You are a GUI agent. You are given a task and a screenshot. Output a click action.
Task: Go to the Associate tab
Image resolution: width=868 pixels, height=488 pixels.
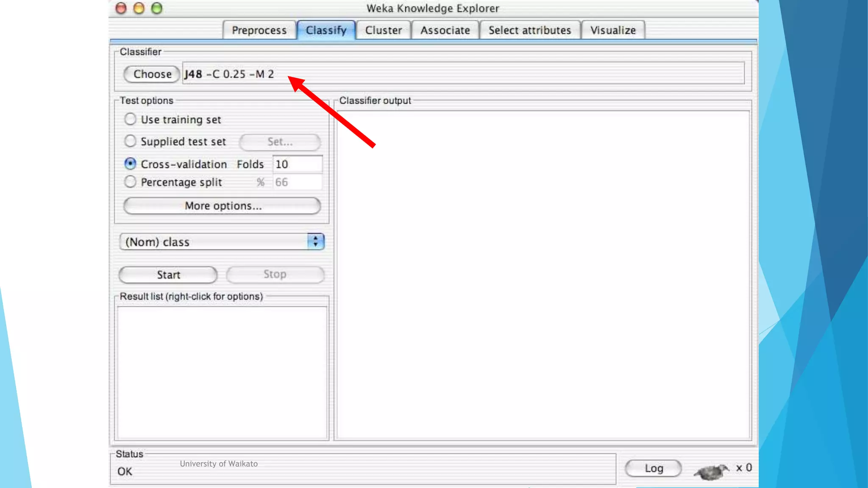click(445, 30)
